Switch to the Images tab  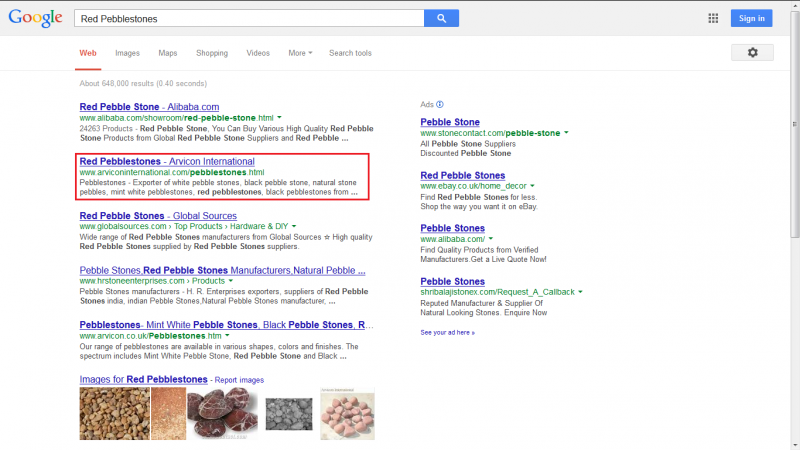pos(127,53)
